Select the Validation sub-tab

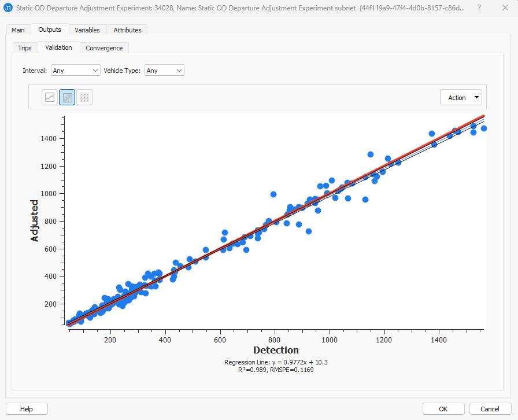[58, 47]
